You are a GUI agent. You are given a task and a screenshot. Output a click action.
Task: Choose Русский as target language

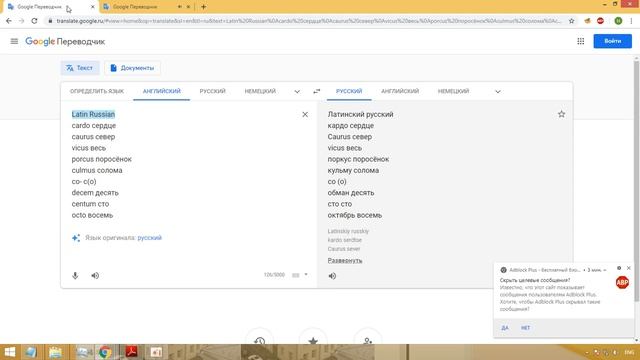349,91
